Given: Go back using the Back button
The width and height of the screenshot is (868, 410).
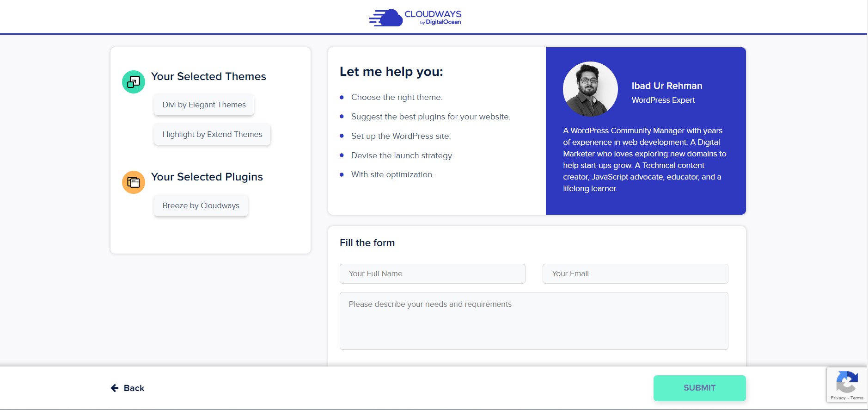Looking at the screenshot, I should 128,388.
